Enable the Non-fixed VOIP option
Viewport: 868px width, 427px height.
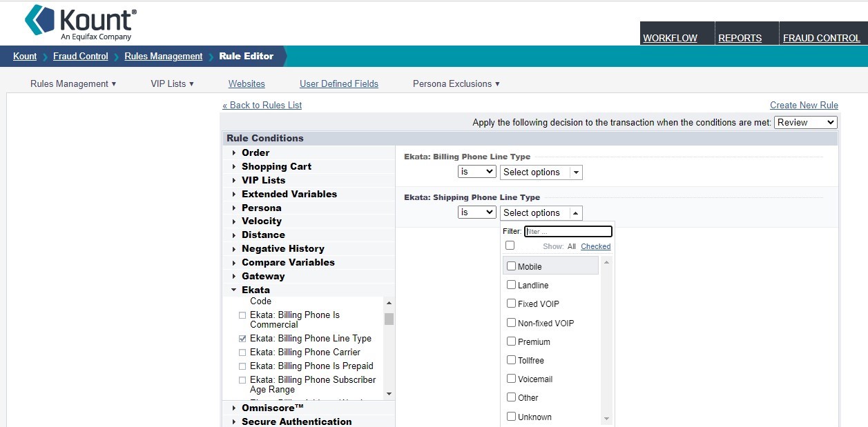(512, 323)
